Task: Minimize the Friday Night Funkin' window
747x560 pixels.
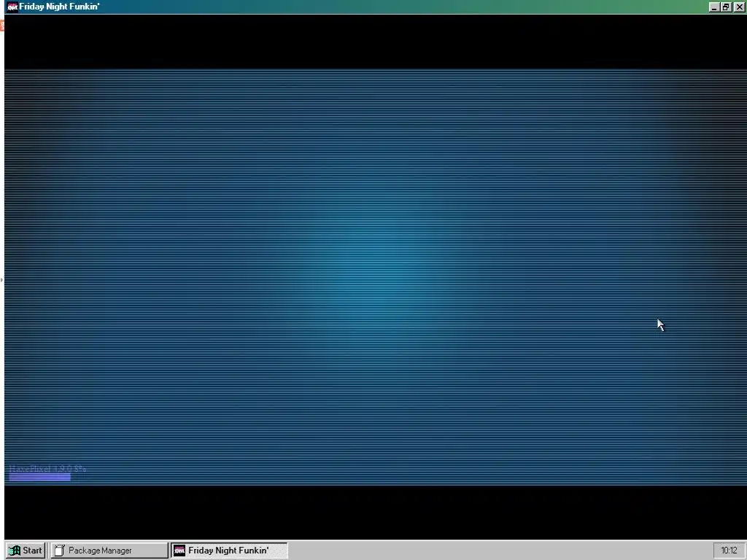Action: (714, 7)
